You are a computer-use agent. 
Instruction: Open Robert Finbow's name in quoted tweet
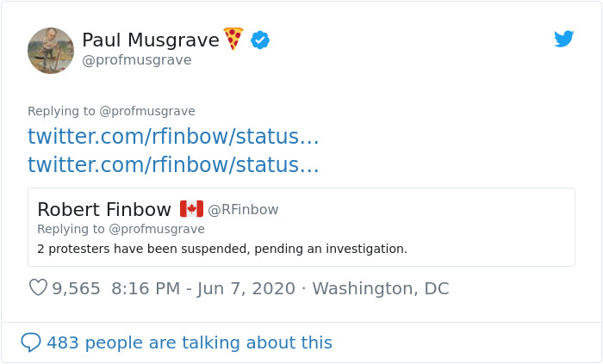(x=104, y=209)
